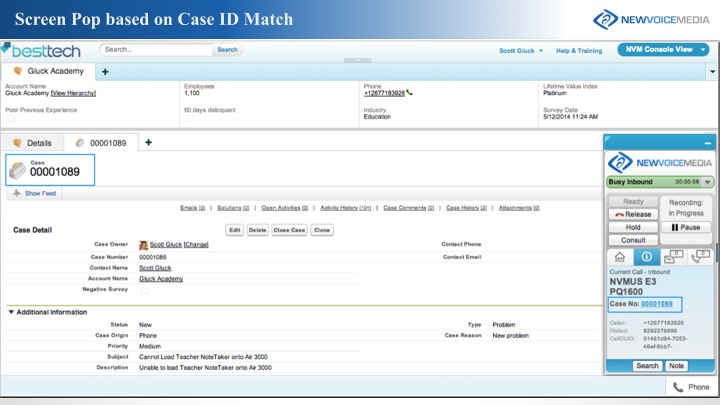Image resolution: width=720 pixels, height=405 pixels.
Task: Toggle Poor Previous Experience checkbox
Action: (x=11, y=118)
